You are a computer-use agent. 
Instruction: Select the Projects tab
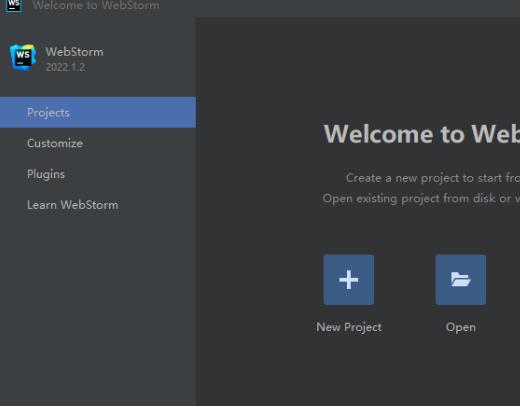click(98, 113)
